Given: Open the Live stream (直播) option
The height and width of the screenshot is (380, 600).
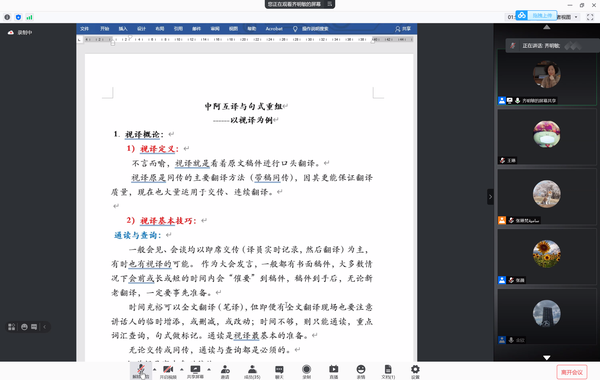Looking at the screenshot, I should pos(334,371).
